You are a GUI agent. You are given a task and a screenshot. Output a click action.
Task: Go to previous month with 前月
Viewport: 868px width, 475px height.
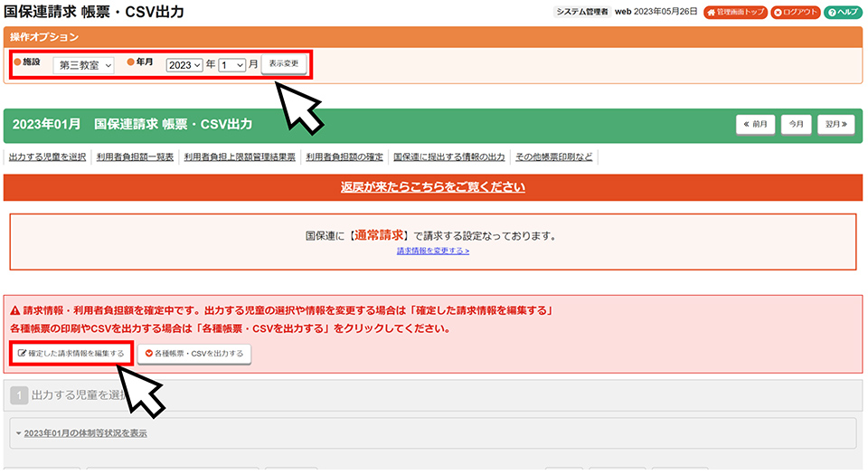[755, 125]
